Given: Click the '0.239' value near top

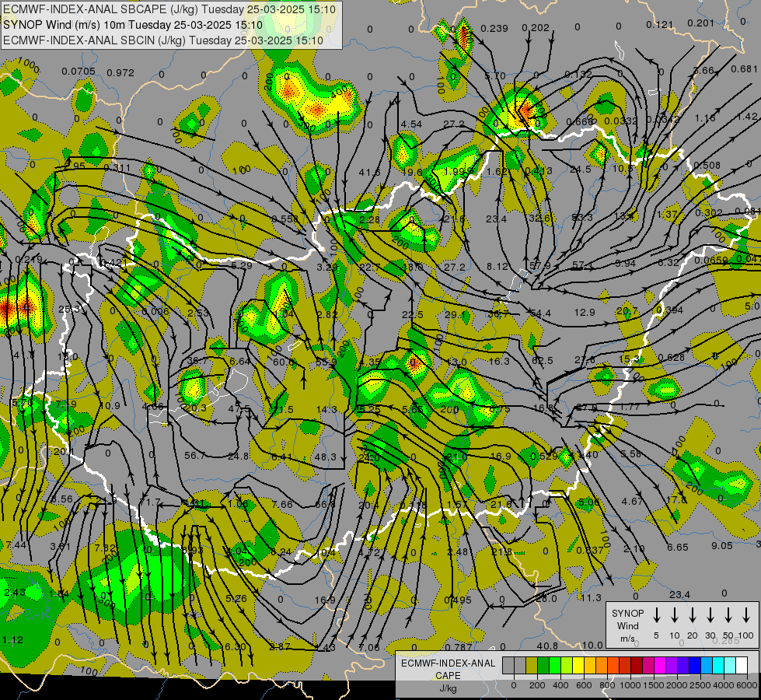Looking at the screenshot, I should [x=494, y=29].
